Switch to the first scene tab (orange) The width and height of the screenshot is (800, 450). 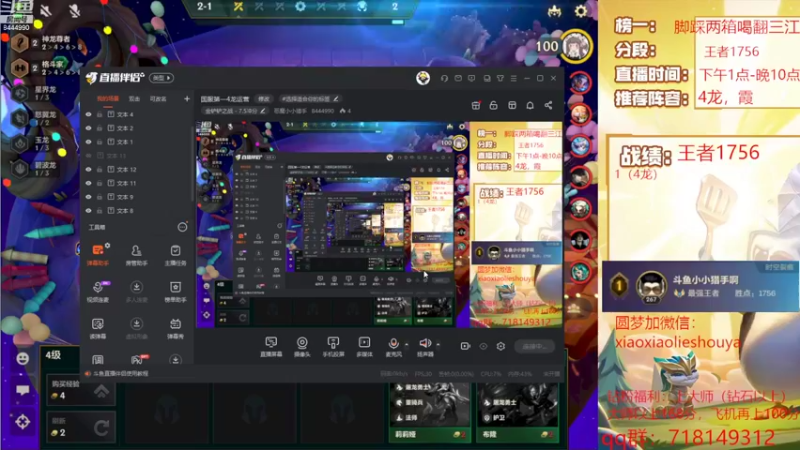tap(108, 98)
